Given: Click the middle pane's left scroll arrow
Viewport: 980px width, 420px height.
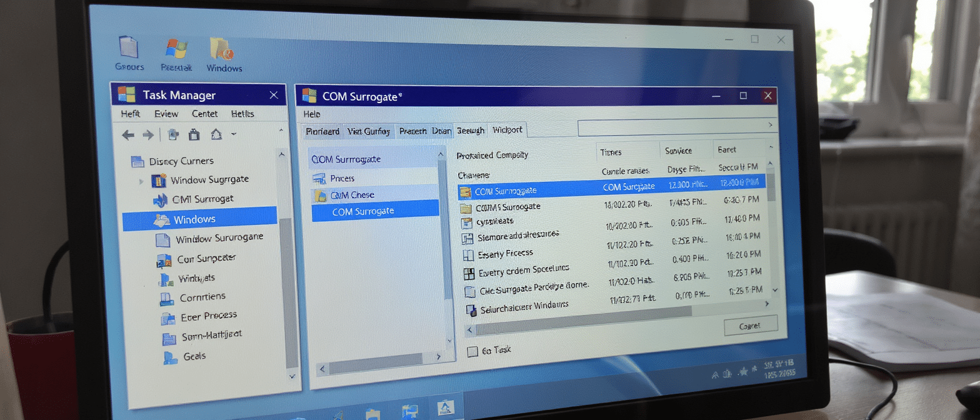Looking at the screenshot, I should pyautogui.click(x=322, y=369).
